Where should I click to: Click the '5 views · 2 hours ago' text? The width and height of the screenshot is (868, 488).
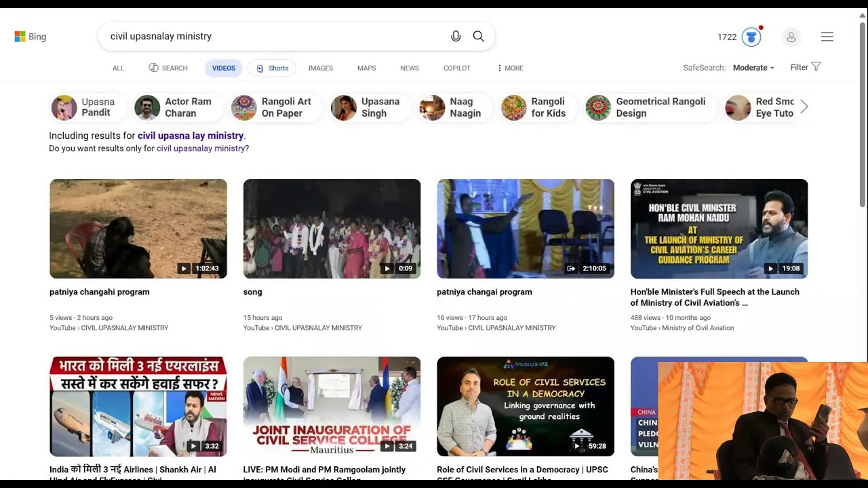tap(81, 318)
